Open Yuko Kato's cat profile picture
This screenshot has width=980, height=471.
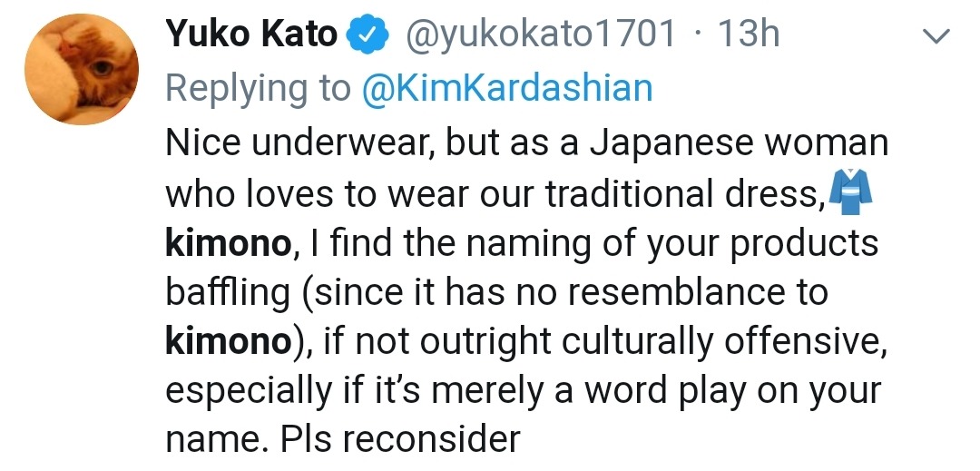[x=82, y=69]
